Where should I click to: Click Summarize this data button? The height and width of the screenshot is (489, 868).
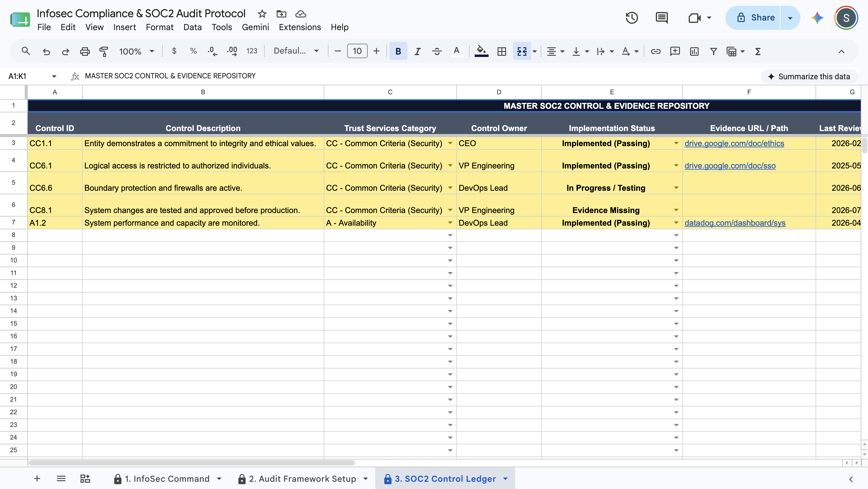pos(809,77)
